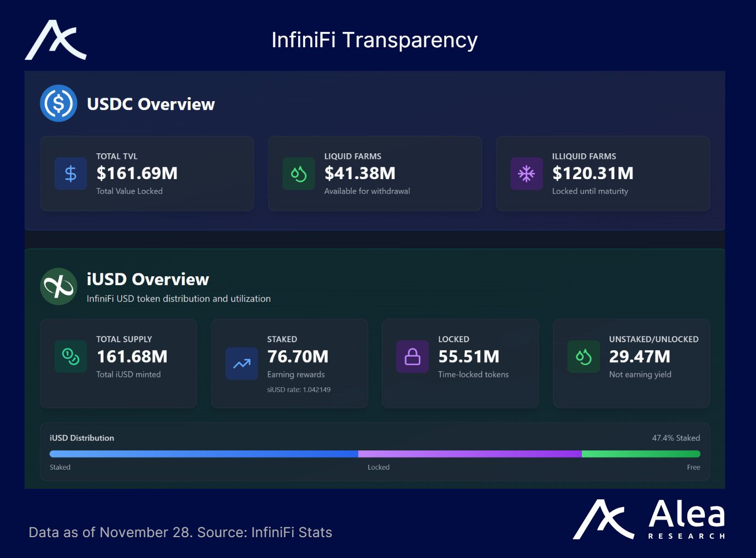Click the siUSD rate: 1.042149 text

click(x=299, y=389)
